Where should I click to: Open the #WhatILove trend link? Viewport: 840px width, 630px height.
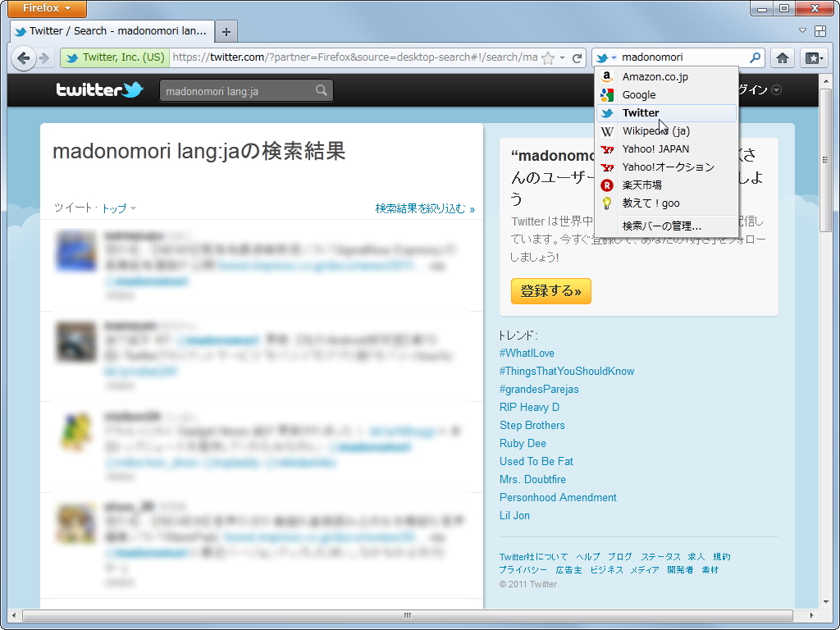pyautogui.click(x=525, y=353)
